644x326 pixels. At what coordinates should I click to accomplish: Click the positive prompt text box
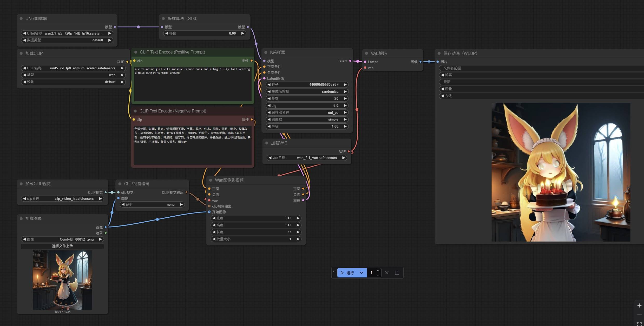pos(193,84)
